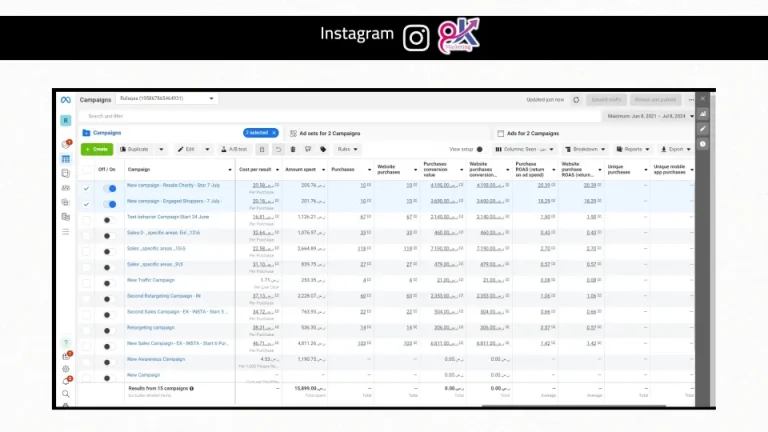Switch to Ad sets for 2 Campaigns tab

tap(325, 133)
